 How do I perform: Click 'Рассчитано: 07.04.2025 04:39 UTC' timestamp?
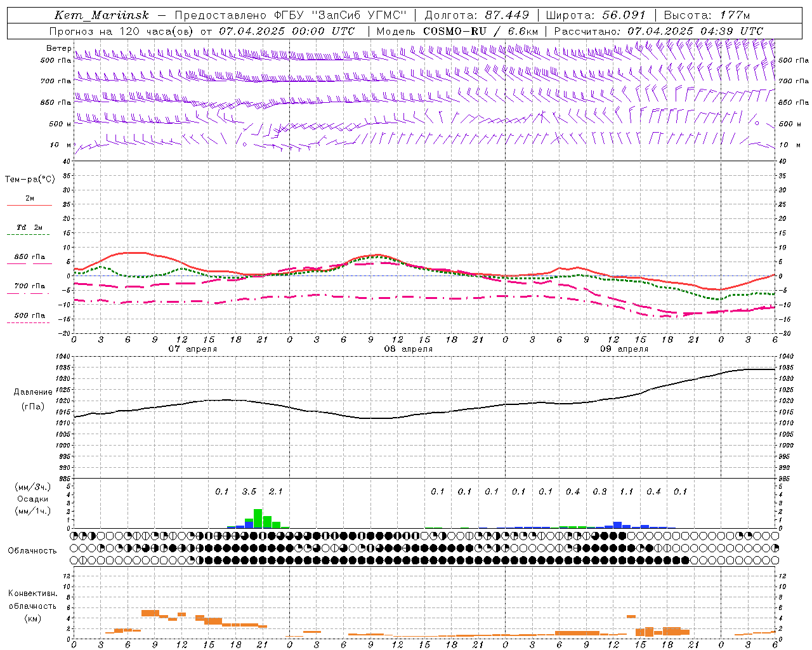click(x=658, y=31)
